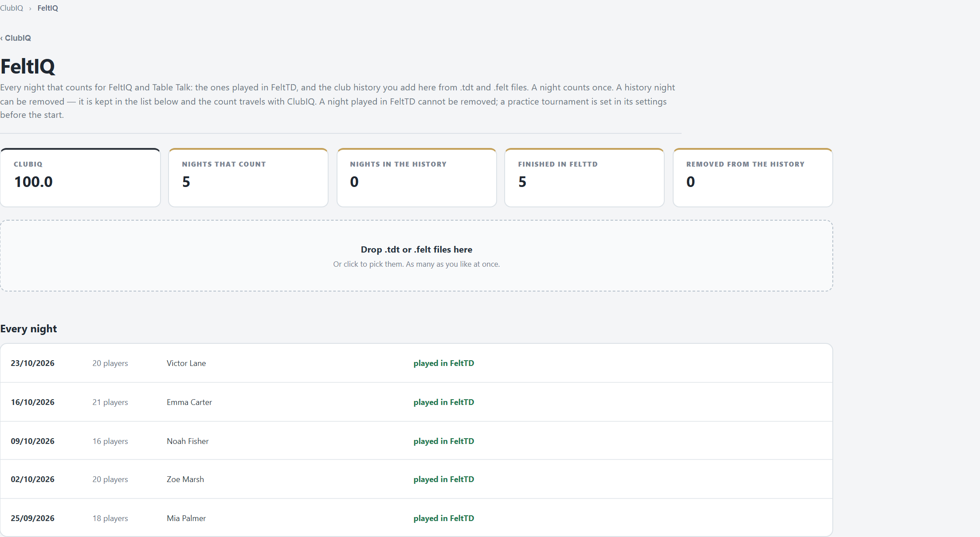Go back via '‹ ClubIQ' link

click(x=16, y=38)
